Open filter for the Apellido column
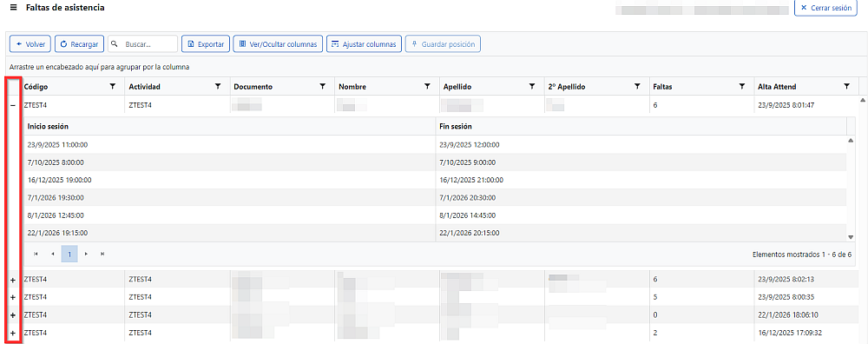Screen dimensions: 868x344 (x=531, y=86)
